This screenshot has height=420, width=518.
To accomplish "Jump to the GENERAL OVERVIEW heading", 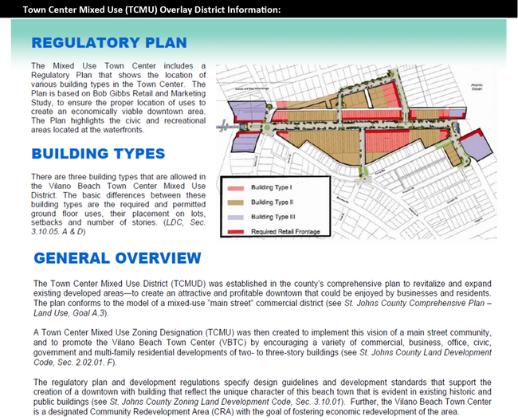I will (x=117, y=258).
